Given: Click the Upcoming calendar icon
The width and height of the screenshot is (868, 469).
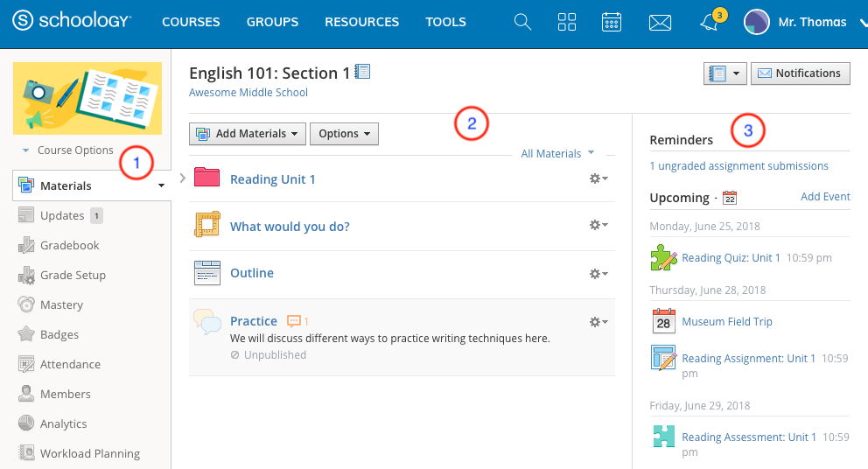Looking at the screenshot, I should [x=730, y=198].
